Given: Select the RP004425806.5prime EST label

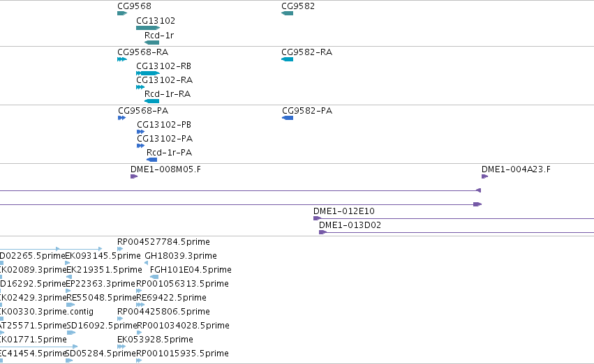Looking at the screenshot, I should (163, 312).
